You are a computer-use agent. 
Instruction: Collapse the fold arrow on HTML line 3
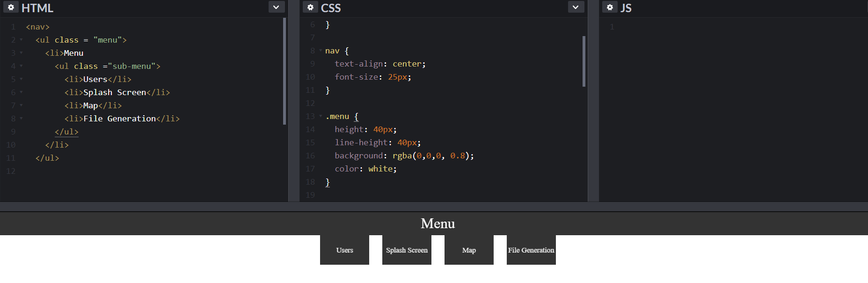pyautogui.click(x=21, y=53)
